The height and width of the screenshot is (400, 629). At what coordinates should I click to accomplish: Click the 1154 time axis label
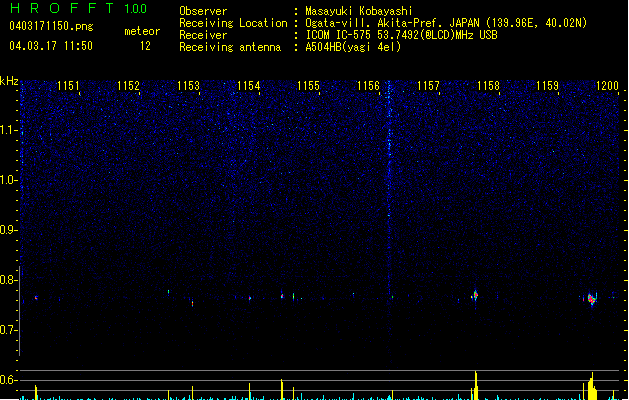(248, 86)
